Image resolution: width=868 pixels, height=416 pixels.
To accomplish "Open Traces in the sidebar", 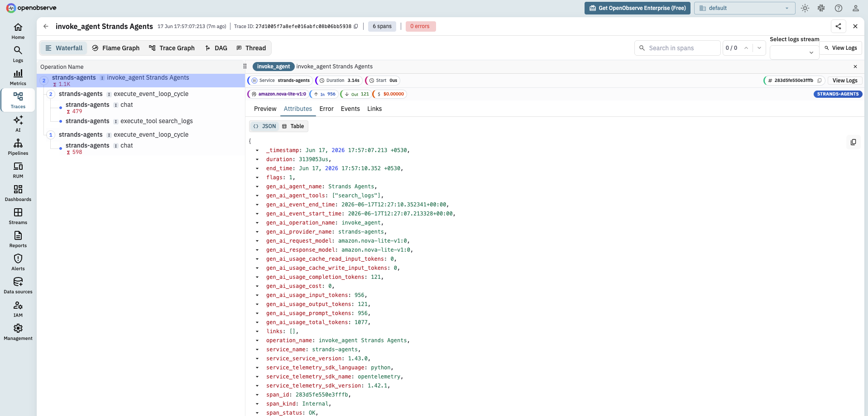I will (x=18, y=100).
